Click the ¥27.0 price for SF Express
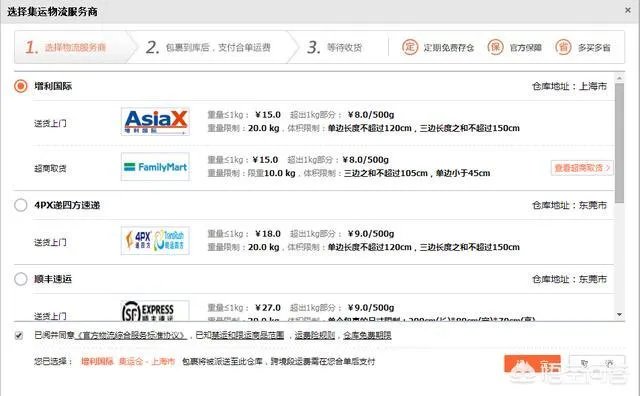 point(268,307)
